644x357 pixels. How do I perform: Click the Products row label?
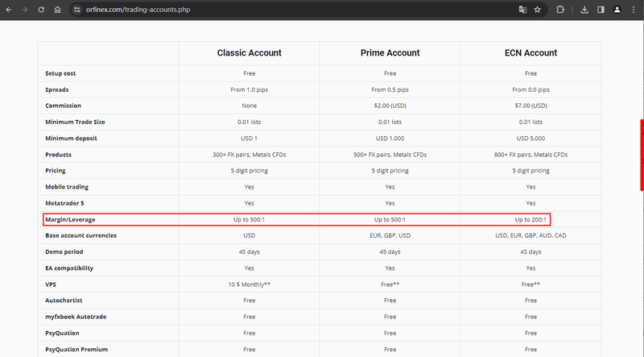[x=58, y=155]
